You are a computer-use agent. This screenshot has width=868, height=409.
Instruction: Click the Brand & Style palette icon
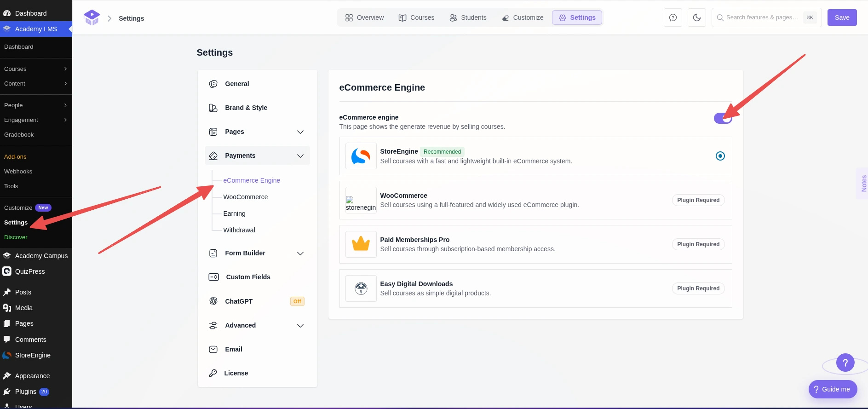[213, 108]
